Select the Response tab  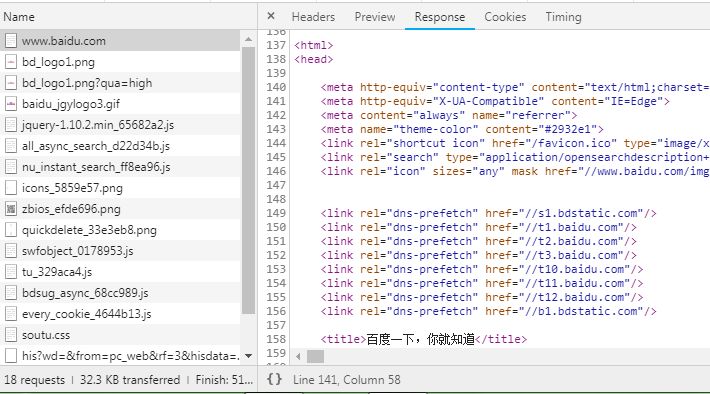coord(440,17)
